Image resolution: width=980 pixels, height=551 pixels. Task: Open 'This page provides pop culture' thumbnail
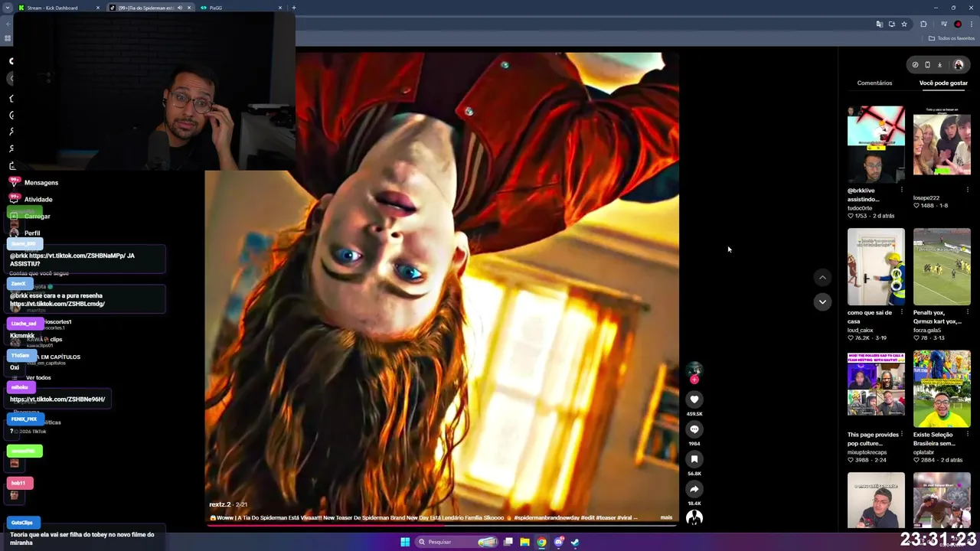[876, 389]
